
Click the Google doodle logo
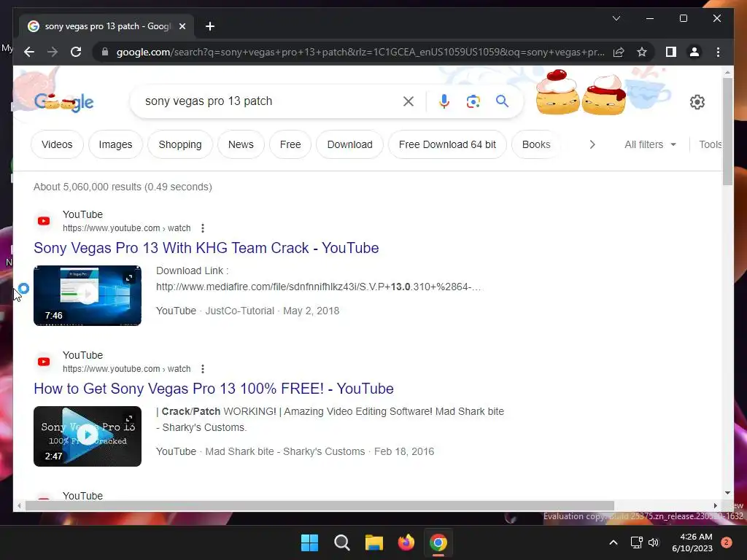coord(64,101)
